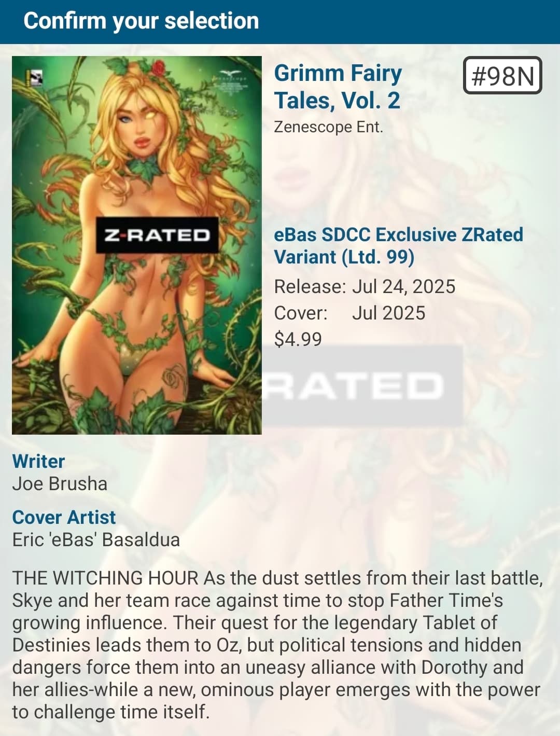
Task: Click cover artist Eric 'eBas' Basaldua
Action: tap(96, 540)
